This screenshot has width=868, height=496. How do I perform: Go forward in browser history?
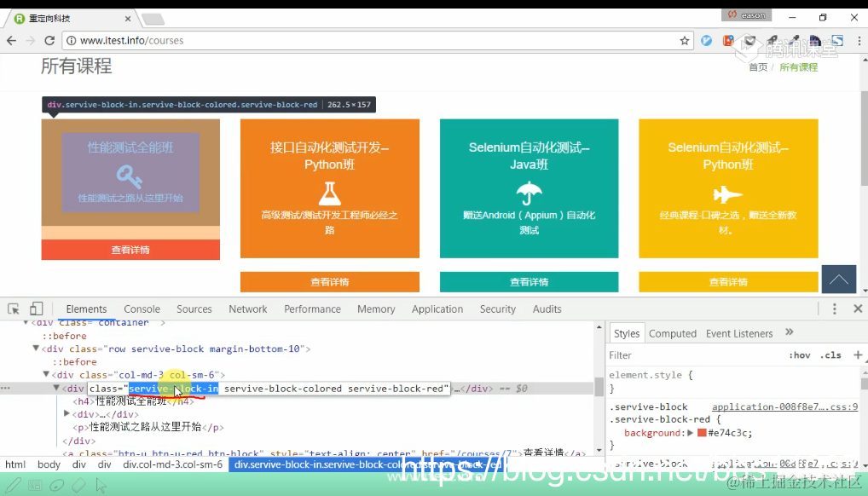(31, 40)
